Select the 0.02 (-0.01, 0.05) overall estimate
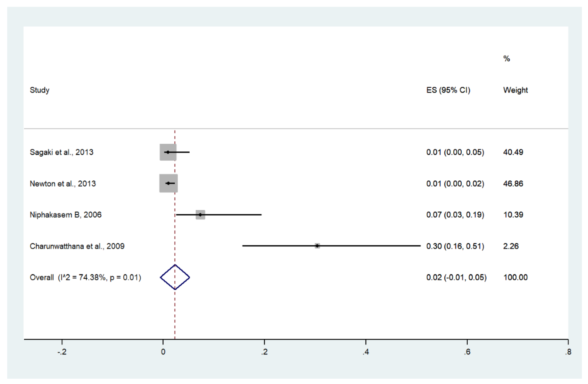The image size is (588, 384). 456,277
